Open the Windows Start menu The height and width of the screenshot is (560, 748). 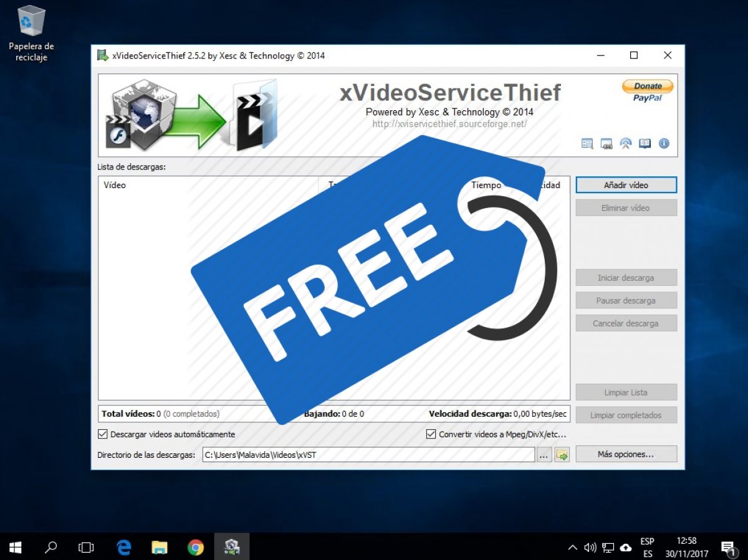[16, 547]
